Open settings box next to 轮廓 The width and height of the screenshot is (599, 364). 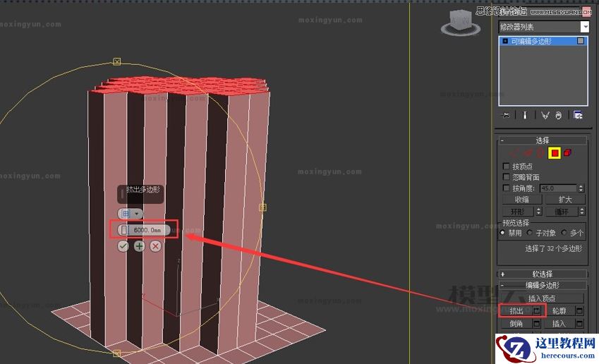[x=579, y=311]
